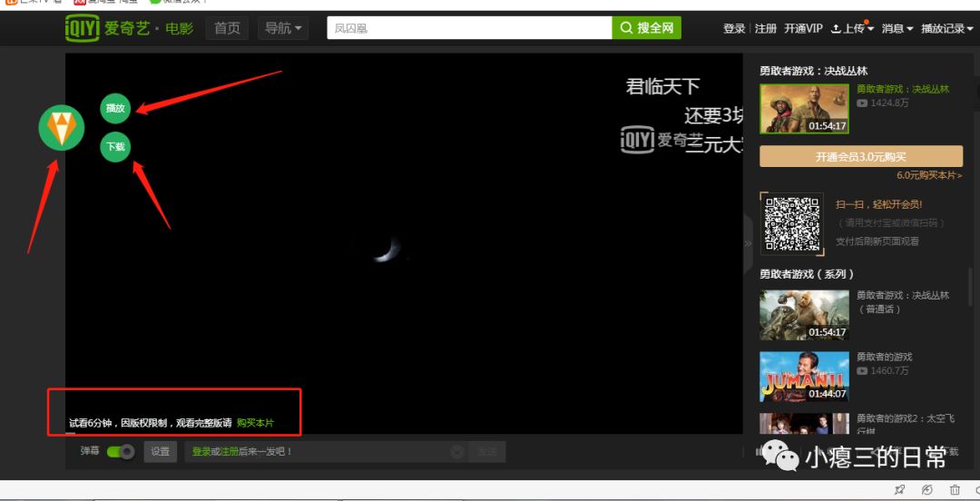Click the emoji icon in danmaku input

point(456,452)
